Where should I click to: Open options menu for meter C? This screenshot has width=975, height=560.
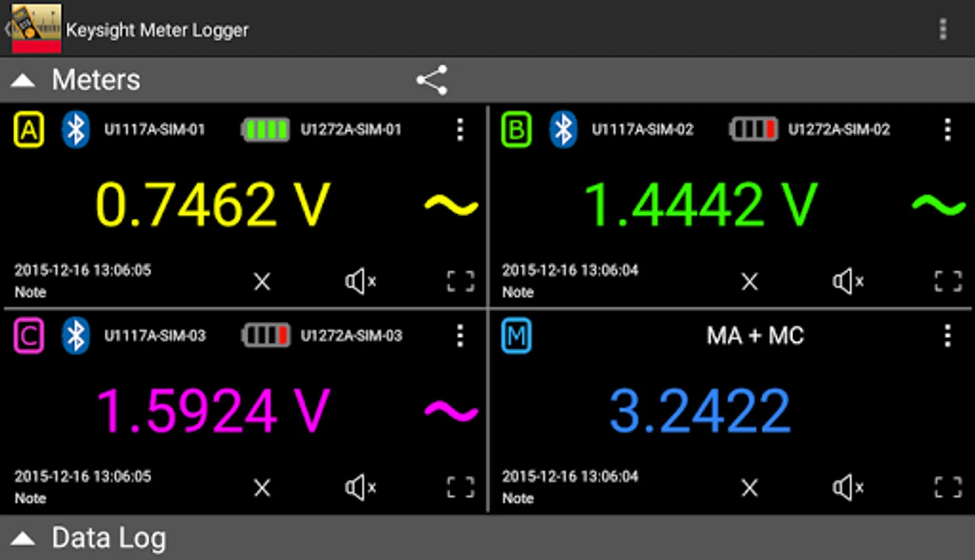(x=460, y=335)
